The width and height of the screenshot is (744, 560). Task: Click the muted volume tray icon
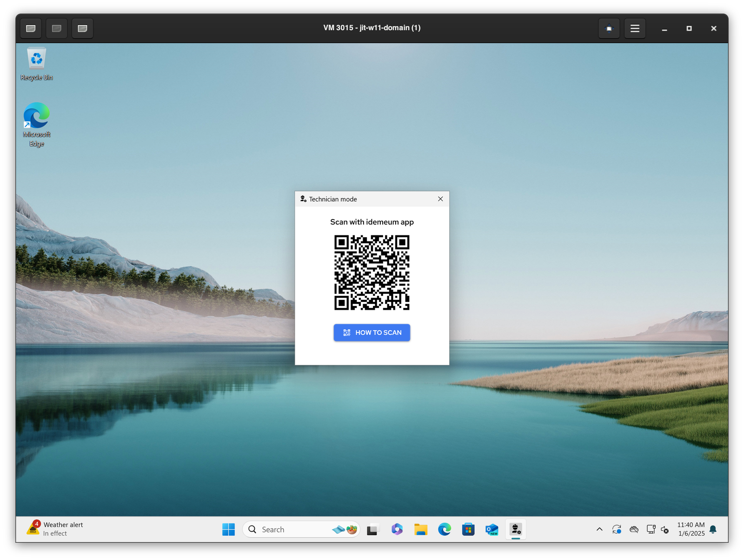point(665,529)
